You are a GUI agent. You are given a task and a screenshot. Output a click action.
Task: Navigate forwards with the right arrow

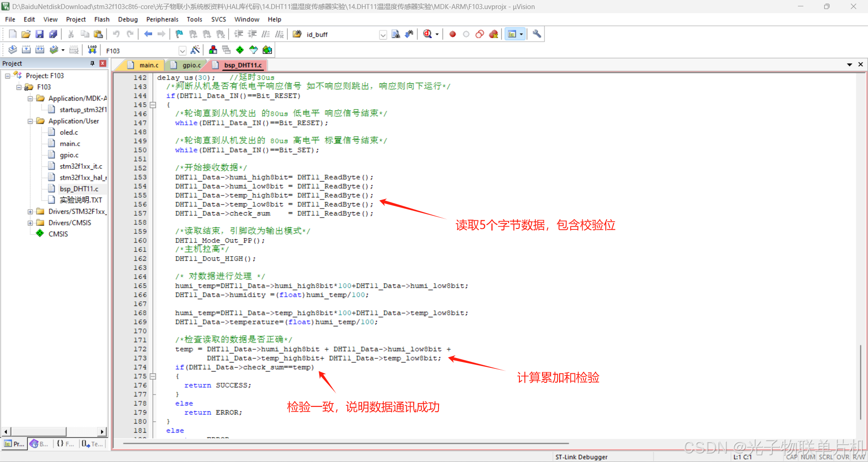pyautogui.click(x=161, y=34)
